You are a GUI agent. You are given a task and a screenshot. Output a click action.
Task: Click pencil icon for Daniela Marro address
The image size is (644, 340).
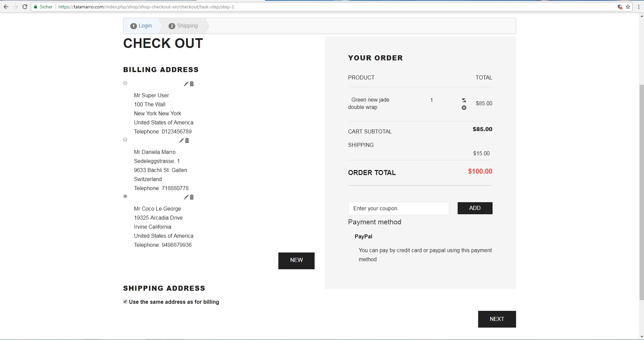tap(181, 140)
